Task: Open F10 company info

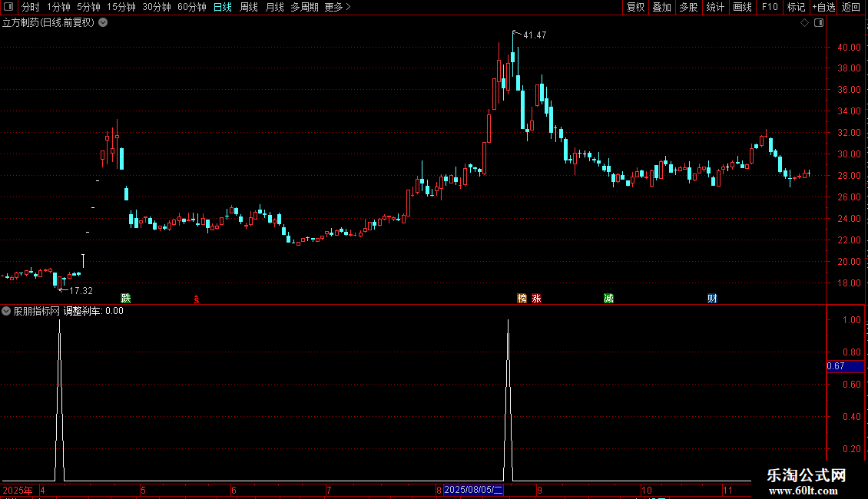Action: tap(770, 7)
